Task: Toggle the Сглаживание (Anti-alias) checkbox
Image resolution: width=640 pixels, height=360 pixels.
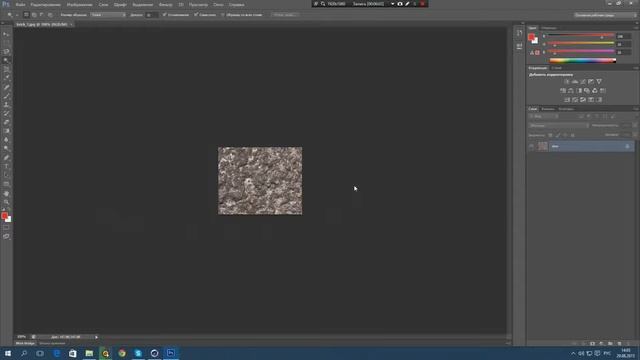Action: (x=164, y=15)
